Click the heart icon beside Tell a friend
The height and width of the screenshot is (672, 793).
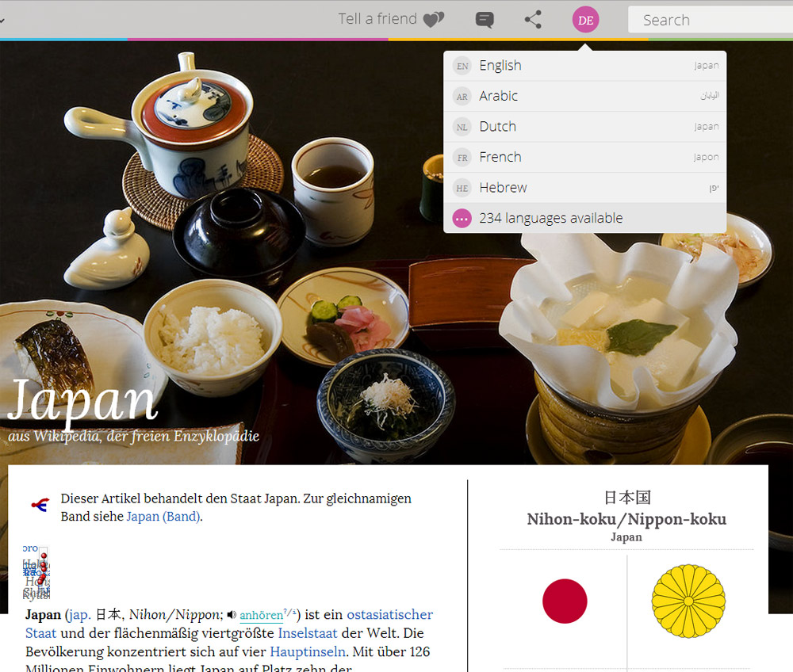434,20
